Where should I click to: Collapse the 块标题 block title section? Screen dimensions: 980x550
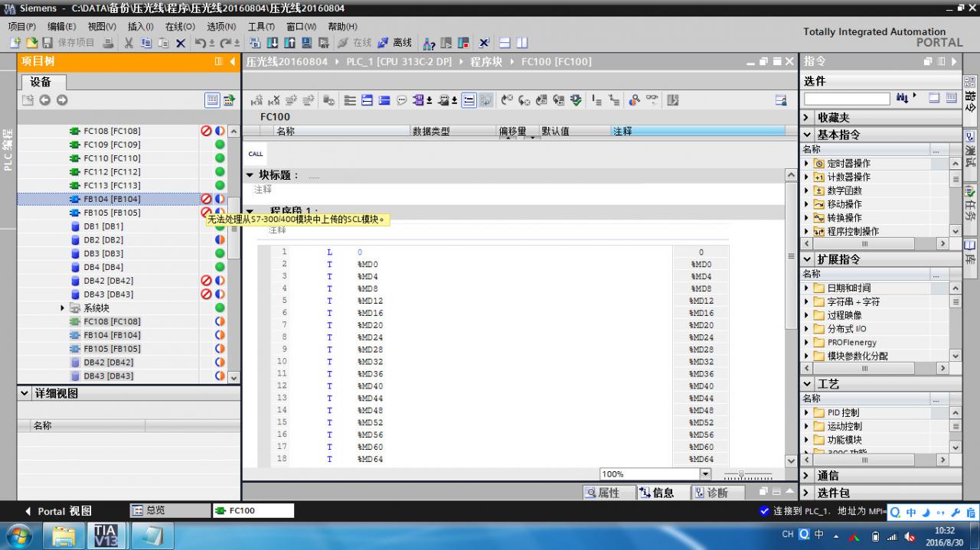point(250,175)
